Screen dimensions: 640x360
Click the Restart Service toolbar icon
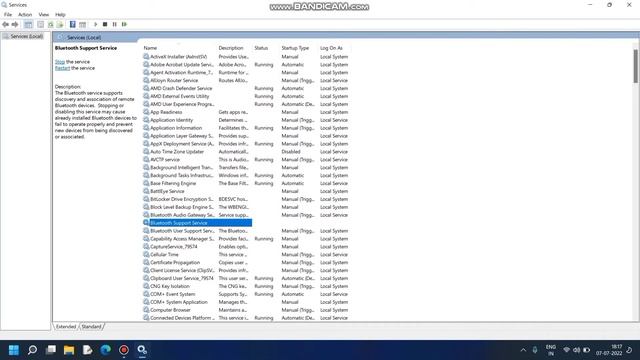[x=124, y=24]
